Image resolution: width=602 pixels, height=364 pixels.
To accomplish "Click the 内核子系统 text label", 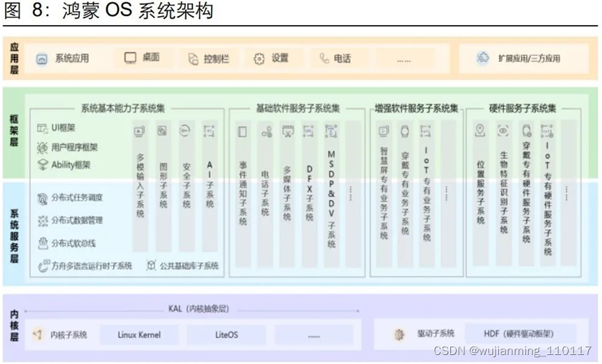I will (69, 335).
